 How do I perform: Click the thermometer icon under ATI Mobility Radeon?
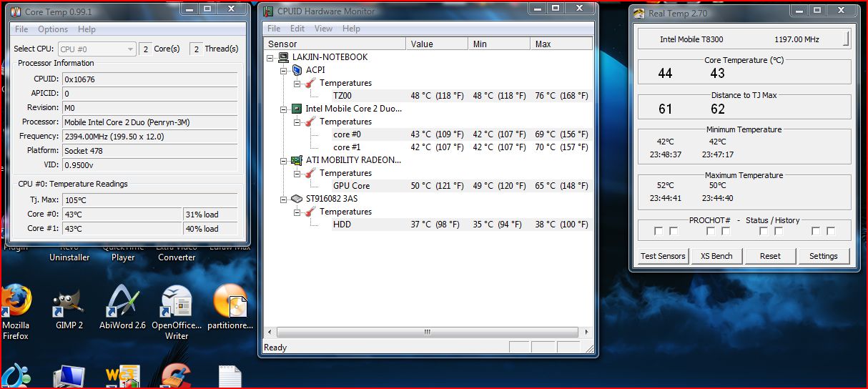(x=310, y=173)
